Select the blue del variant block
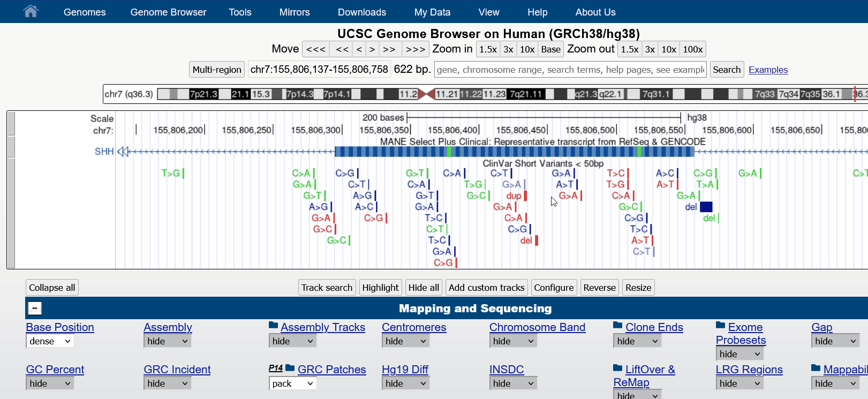The width and height of the screenshot is (868, 399). [x=706, y=207]
